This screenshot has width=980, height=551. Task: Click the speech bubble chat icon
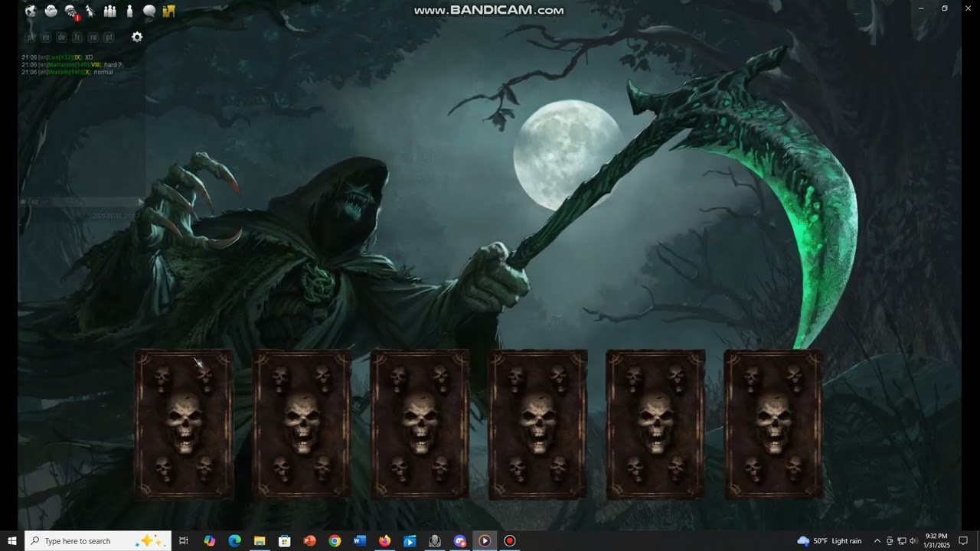click(x=149, y=11)
